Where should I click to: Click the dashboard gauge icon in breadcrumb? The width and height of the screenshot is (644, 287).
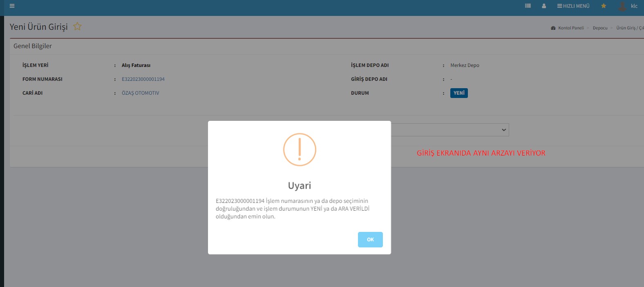pyautogui.click(x=553, y=28)
